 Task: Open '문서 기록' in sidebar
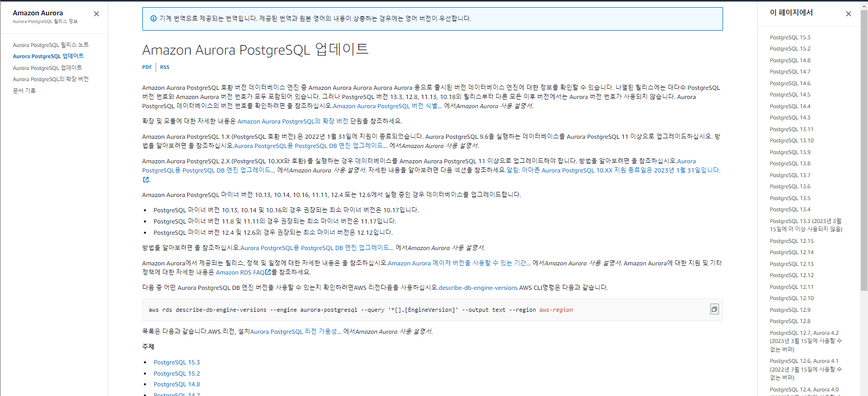pyautogui.click(x=24, y=90)
